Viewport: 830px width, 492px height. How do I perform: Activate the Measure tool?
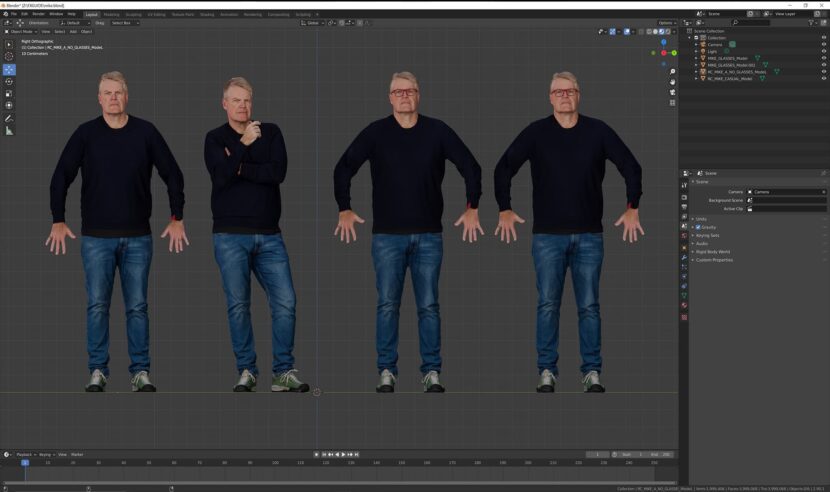click(x=9, y=130)
